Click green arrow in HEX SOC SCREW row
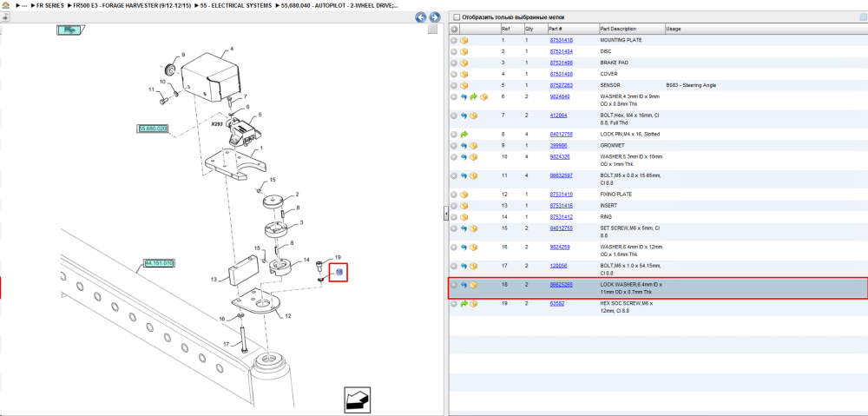This screenshot has height=416, width=868. [464, 304]
